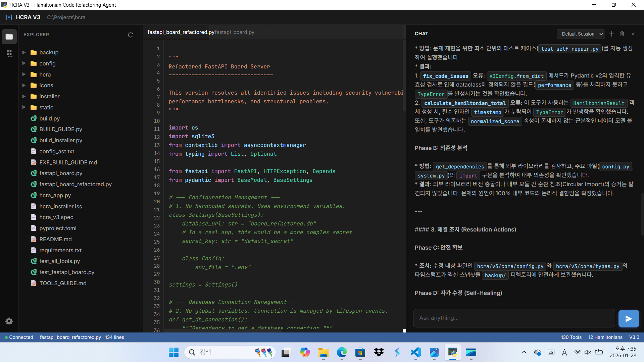Open hcra_app.py file
This screenshot has height=362, width=644.
tap(80, 195)
